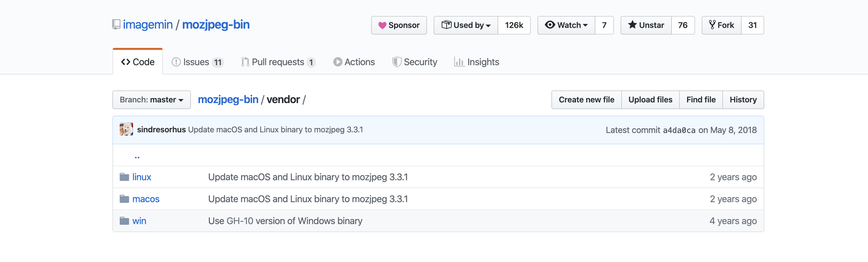868x262 pixels.
Task: Click sindresorhus avatar thumbnail
Action: (x=126, y=129)
